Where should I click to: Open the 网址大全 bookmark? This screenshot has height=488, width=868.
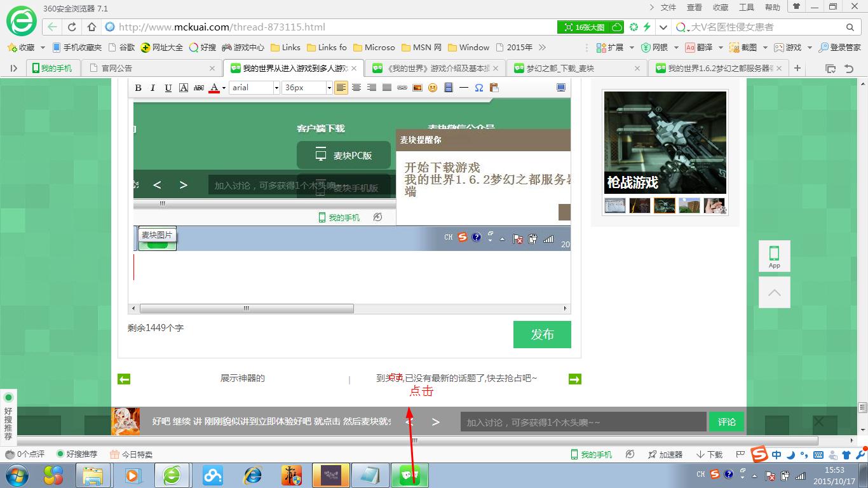point(162,48)
